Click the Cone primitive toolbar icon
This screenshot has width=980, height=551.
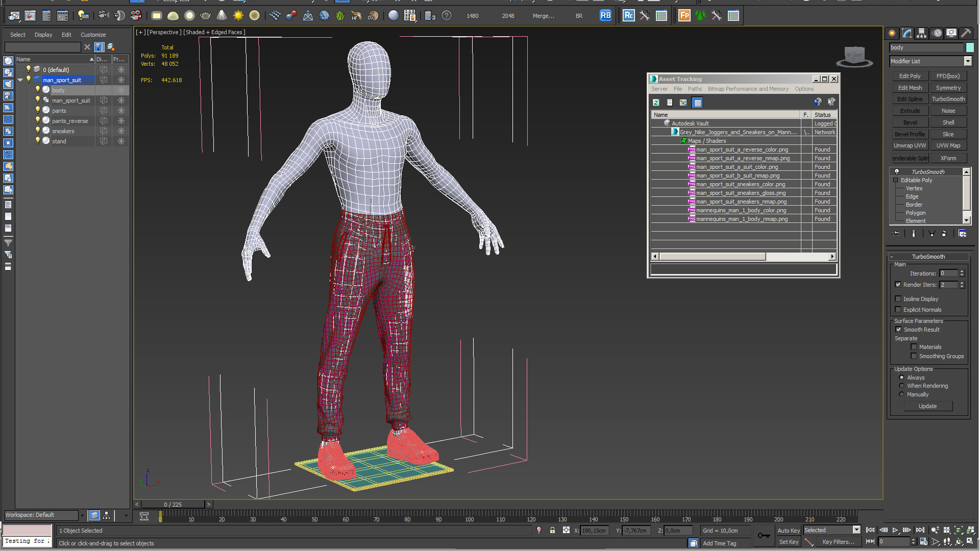point(222,16)
